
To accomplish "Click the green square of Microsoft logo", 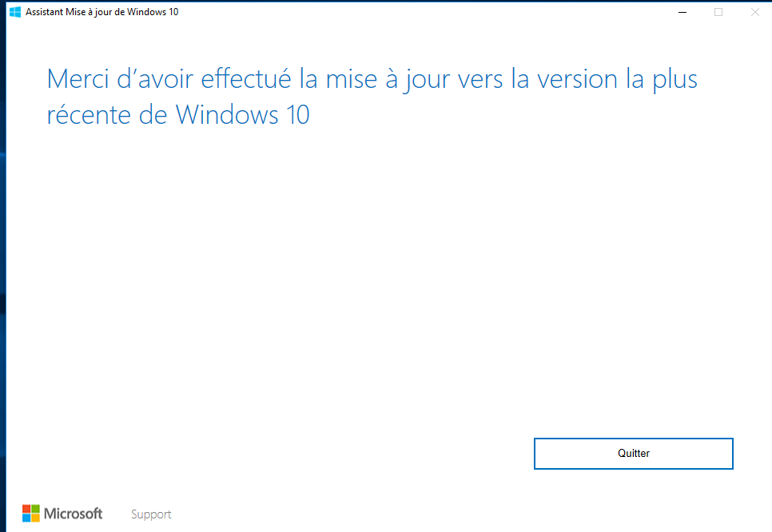I will (35, 509).
